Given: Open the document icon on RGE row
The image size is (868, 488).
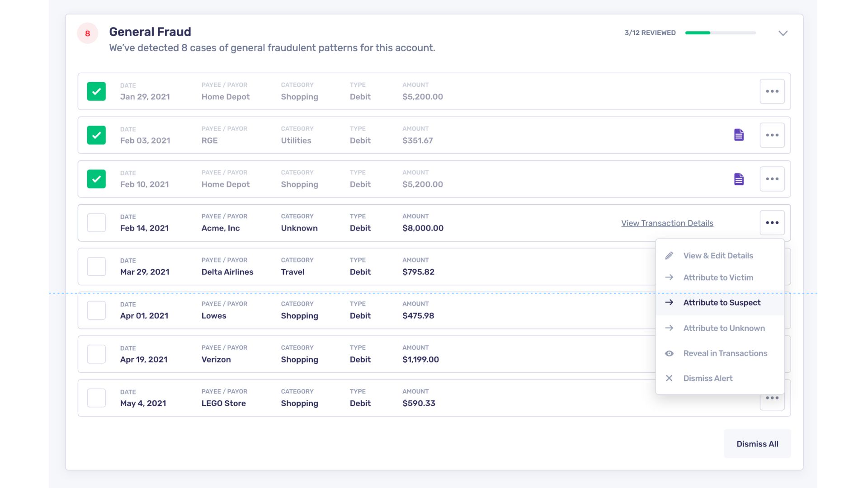Looking at the screenshot, I should point(739,135).
